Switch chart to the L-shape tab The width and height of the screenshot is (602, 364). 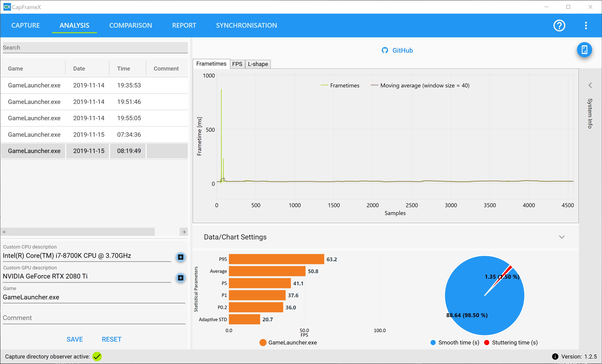point(258,64)
